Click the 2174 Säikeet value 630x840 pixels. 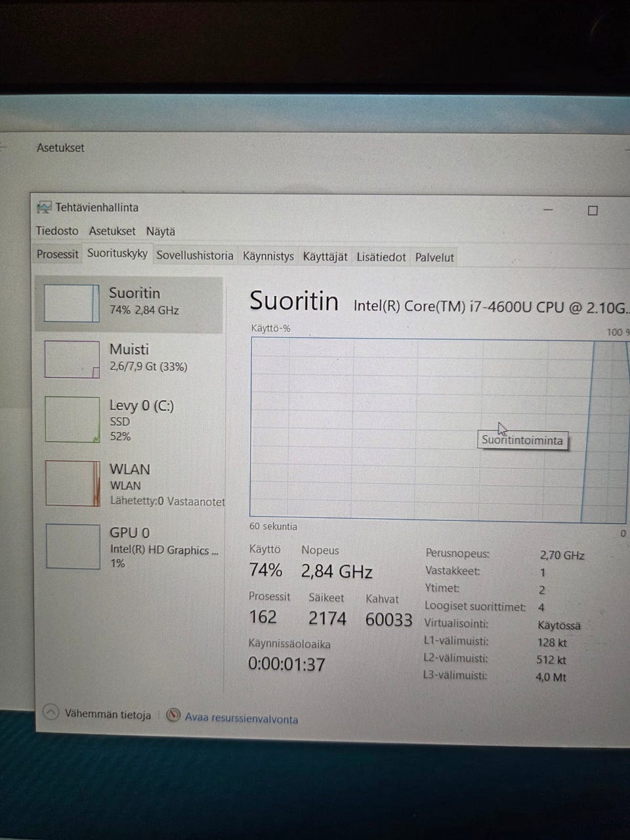pos(327,618)
